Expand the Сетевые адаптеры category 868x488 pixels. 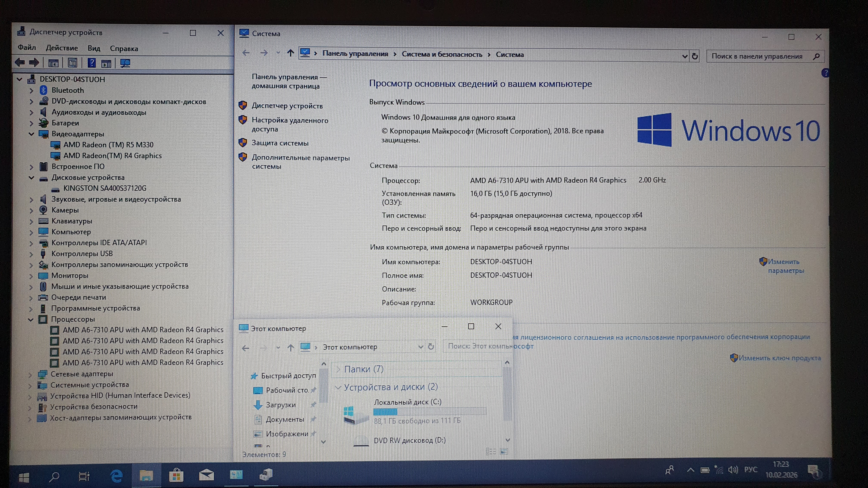point(30,374)
